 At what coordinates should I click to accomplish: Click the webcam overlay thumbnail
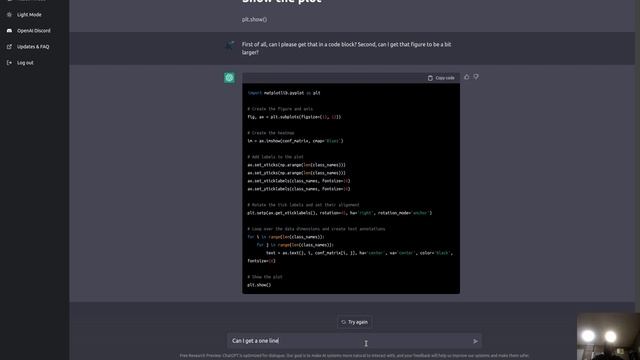pos(608,336)
